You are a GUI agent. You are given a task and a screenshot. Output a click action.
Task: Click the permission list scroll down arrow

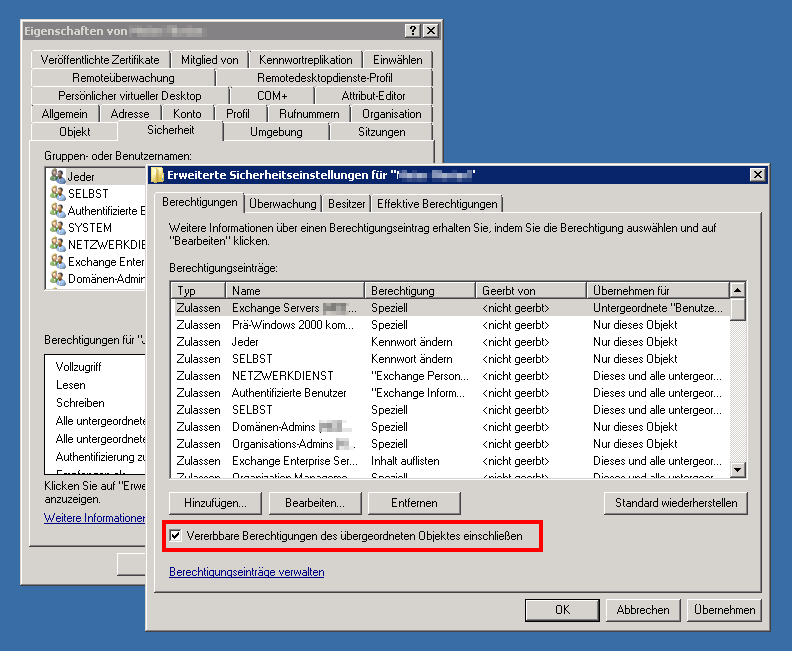[737, 470]
